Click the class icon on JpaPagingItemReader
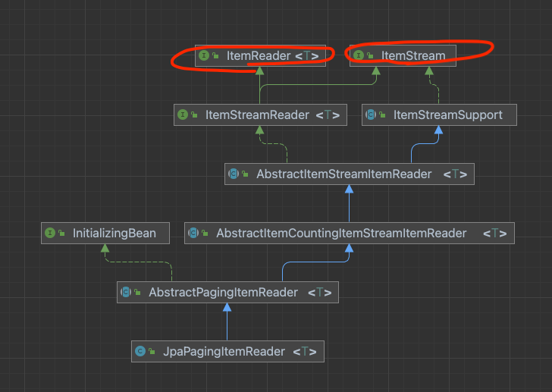 click(x=140, y=351)
